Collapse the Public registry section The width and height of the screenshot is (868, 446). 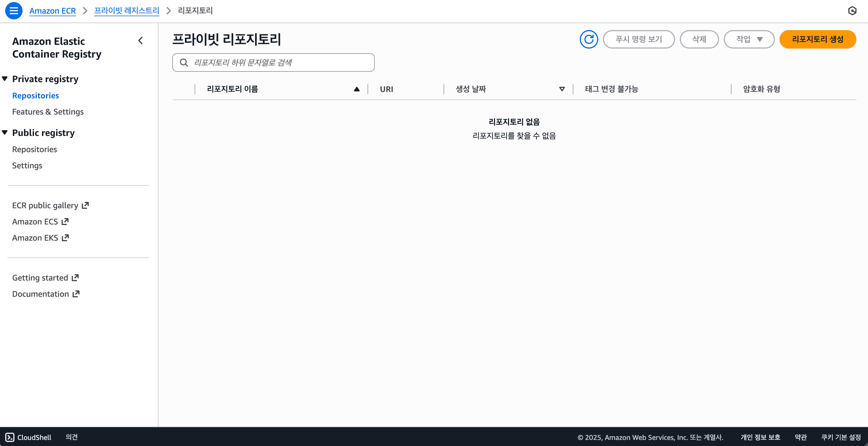(5, 132)
